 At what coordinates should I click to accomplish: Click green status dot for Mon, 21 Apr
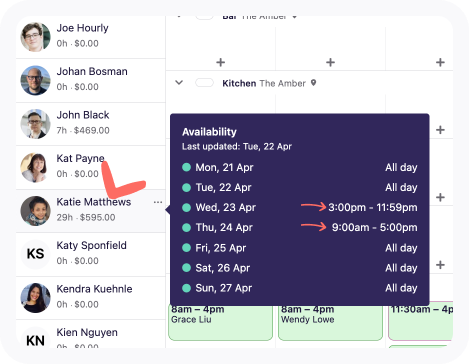pos(186,167)
